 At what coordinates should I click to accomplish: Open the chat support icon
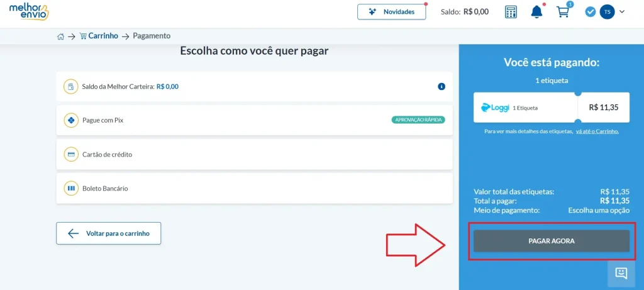621,273
